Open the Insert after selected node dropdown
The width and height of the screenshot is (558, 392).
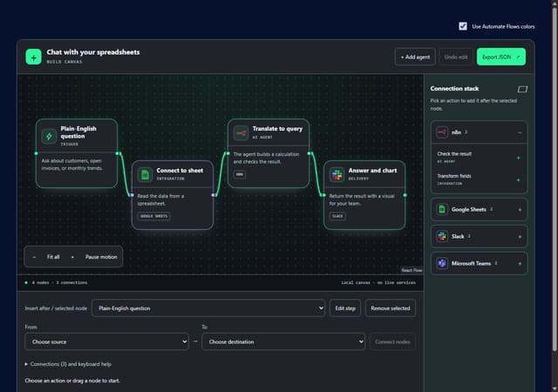pos(208,308)
